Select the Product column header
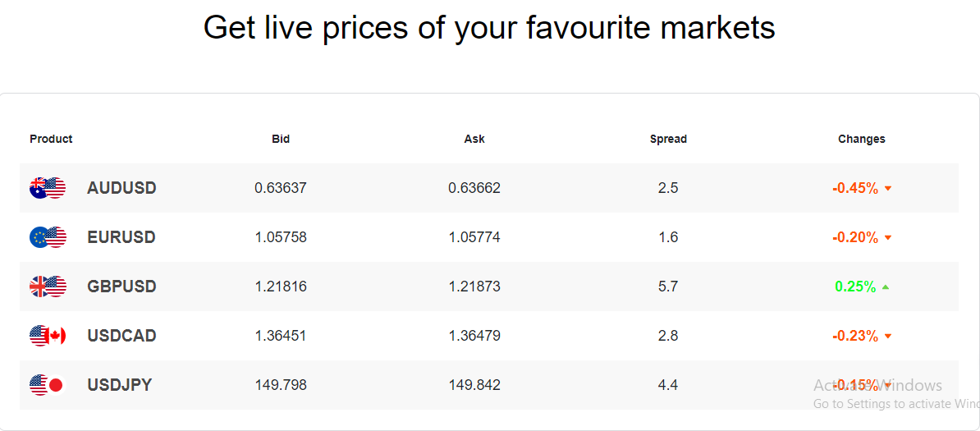 [51, 139]
